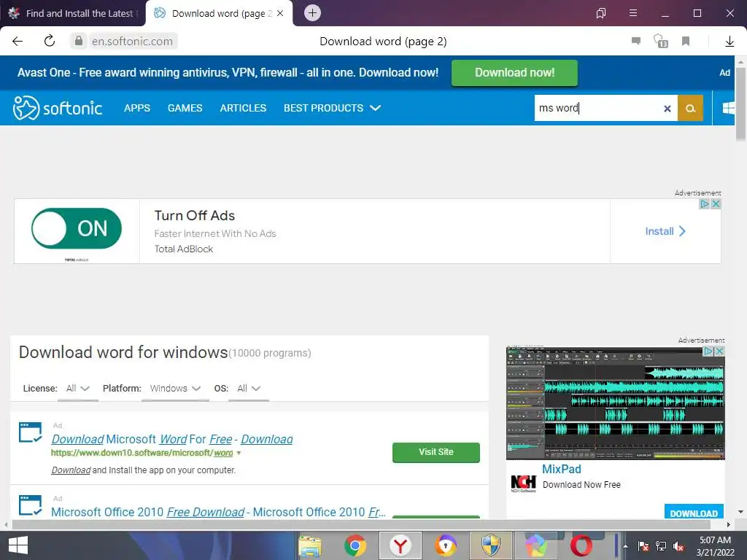Toggle the ON switch in Total AdBlock ad
The image size is (747, 560).
click(x=77, y=228)
